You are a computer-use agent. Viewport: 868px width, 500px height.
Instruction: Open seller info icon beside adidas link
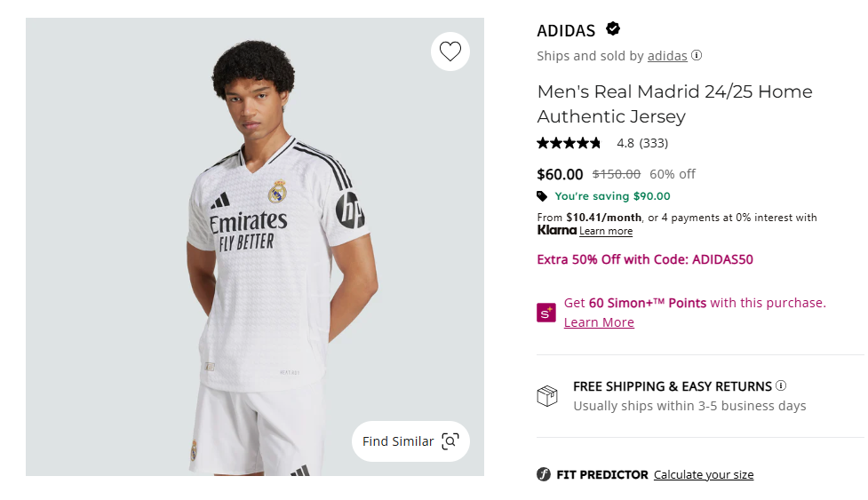[697, 55]
